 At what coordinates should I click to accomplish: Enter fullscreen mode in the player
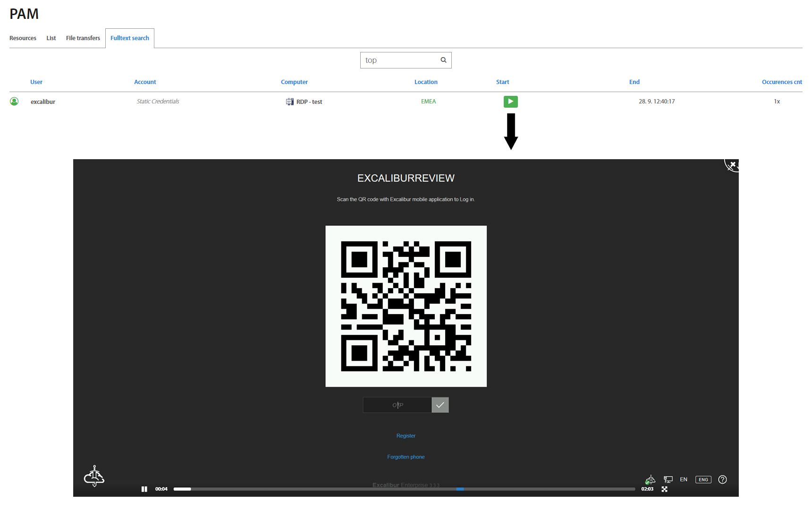pos(664,489)
